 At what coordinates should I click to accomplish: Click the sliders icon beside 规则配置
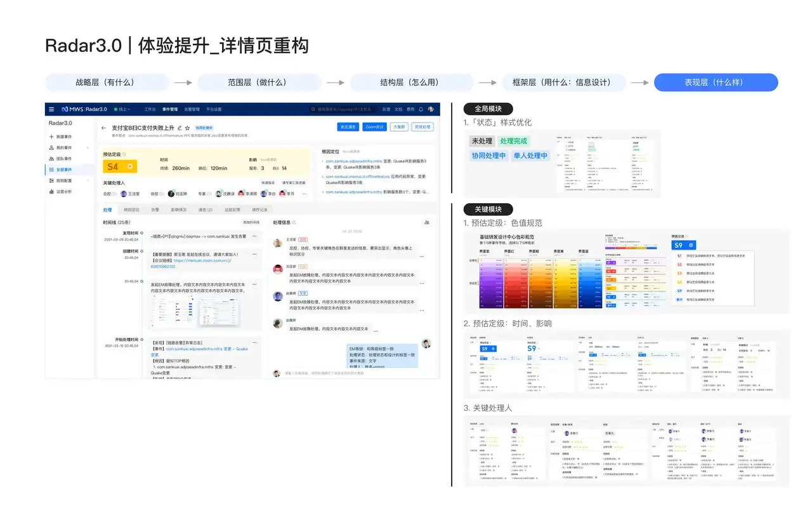[x=51, y=181]
